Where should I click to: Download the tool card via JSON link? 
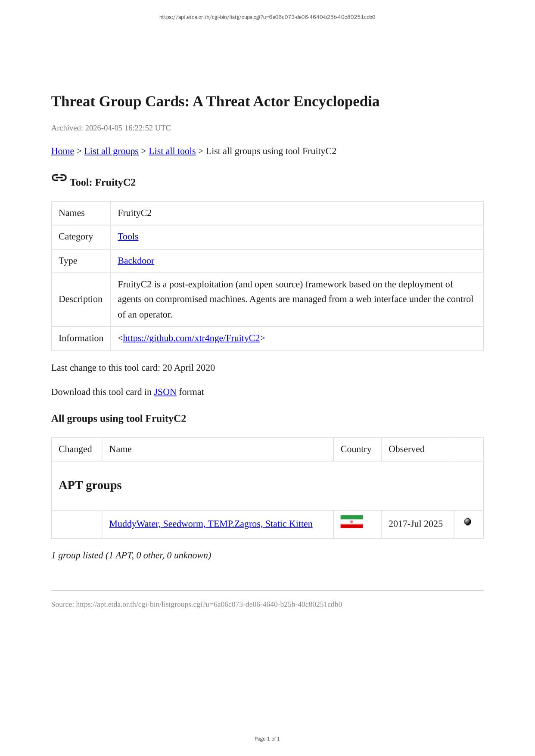tap(165, 392)
